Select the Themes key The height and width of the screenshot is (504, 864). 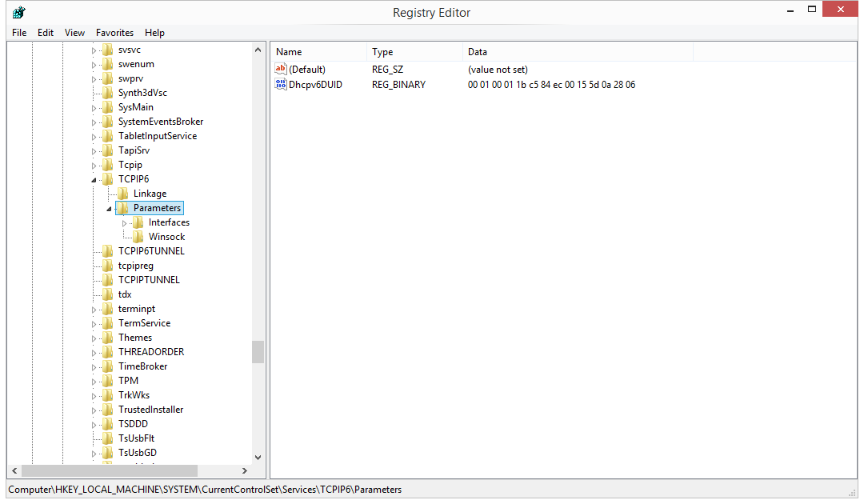(134, 337)
